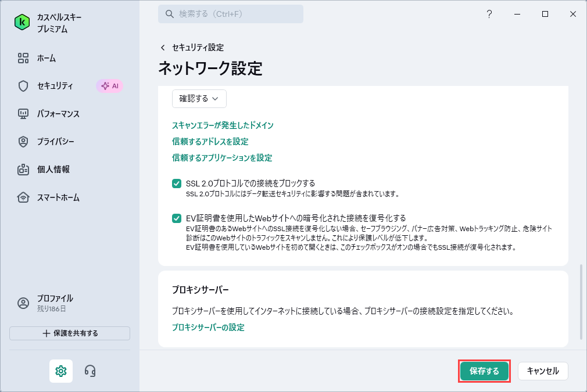Click the 保存する button
This screenshot has width=587, height=392.
pyautogui.click(x=485, y=371)
